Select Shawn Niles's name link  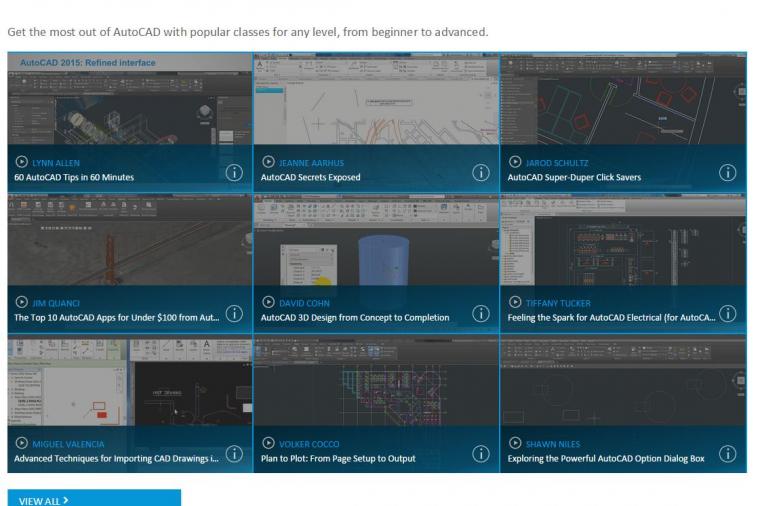click(553, 444)
